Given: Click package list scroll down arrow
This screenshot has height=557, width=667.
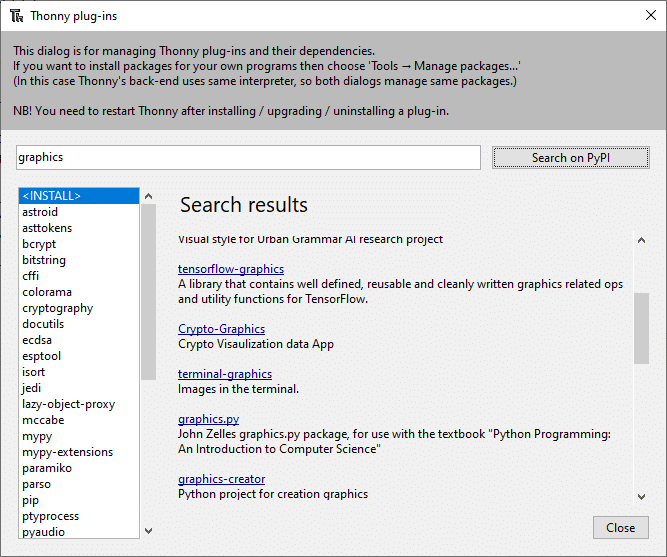Looking at the screenshot, I should coord(148,531).
